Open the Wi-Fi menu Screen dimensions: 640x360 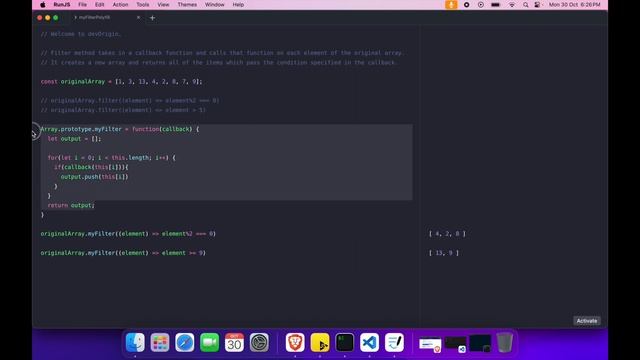coord(512,5)
